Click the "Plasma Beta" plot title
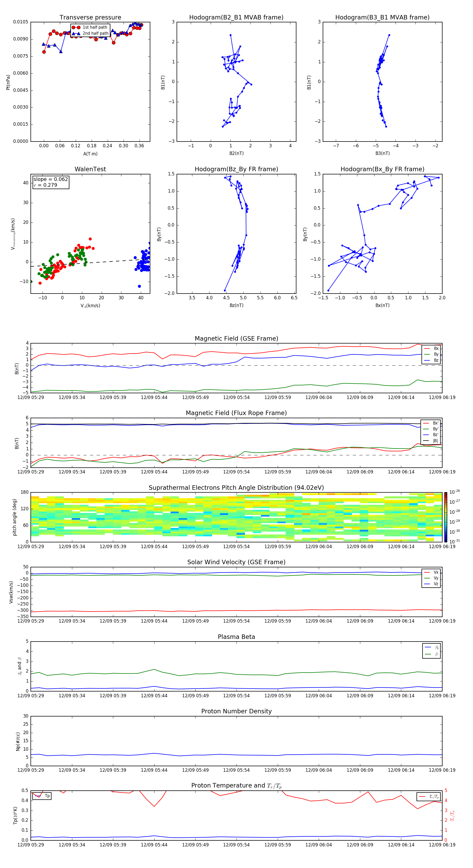This screenshot has height=868, width=473. pos(236,637)
